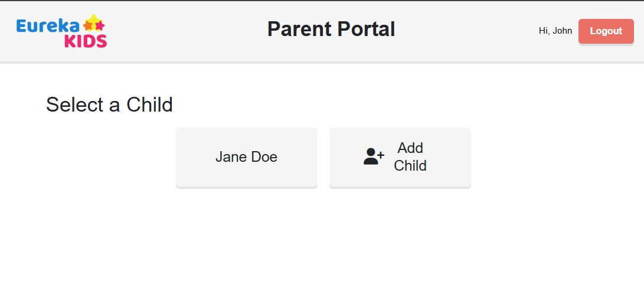644x284 pixels.
Task: Log out using the red Logout button
Action: tap(606, 31)
